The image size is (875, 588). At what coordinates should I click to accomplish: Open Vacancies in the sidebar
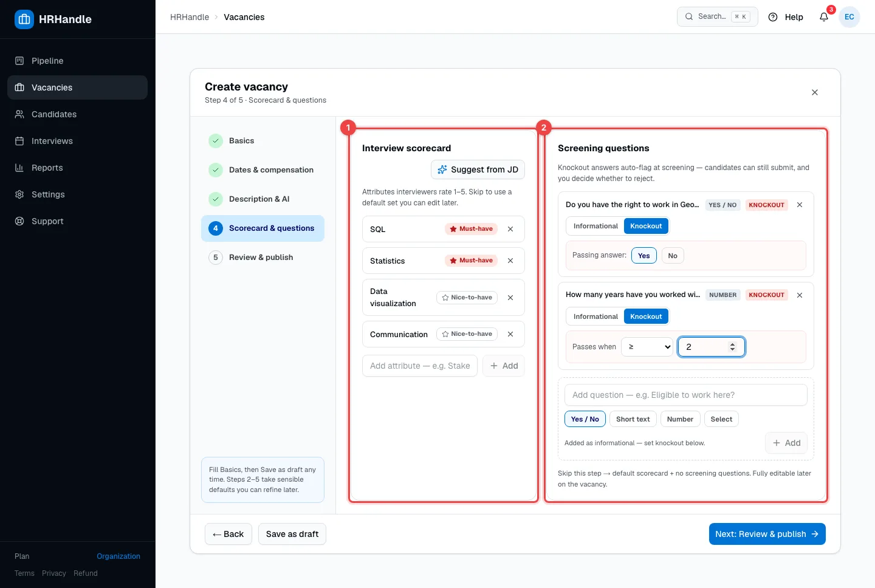click(x=77, y=87)
